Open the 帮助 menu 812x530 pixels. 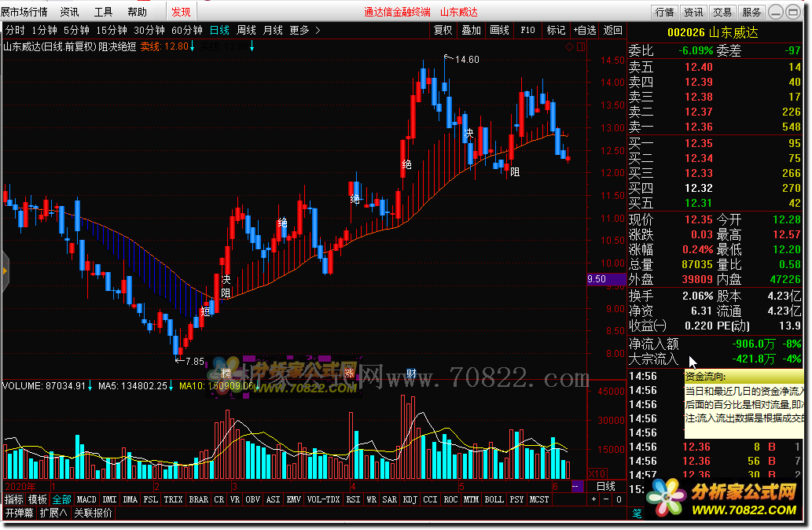137,11
